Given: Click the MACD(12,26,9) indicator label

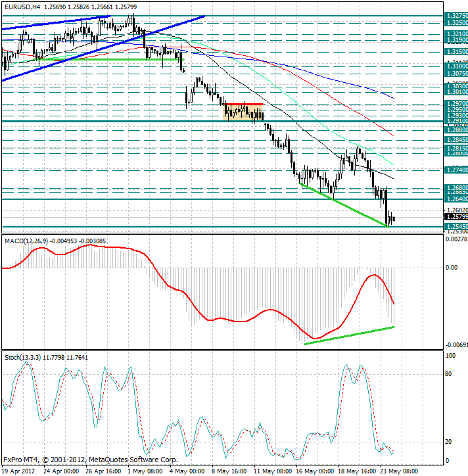Looking at the screenshot, I should [26, 241].
